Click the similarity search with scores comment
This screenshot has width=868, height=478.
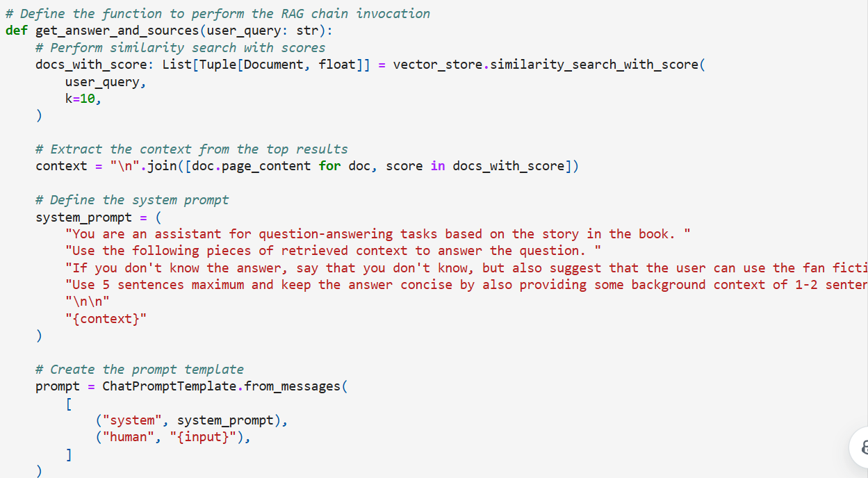click(188, 48)
